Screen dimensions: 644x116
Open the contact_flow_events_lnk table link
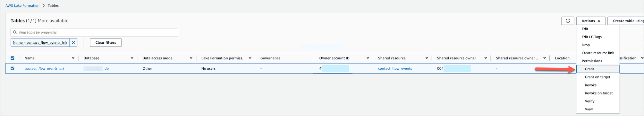(x=45, y=68)
